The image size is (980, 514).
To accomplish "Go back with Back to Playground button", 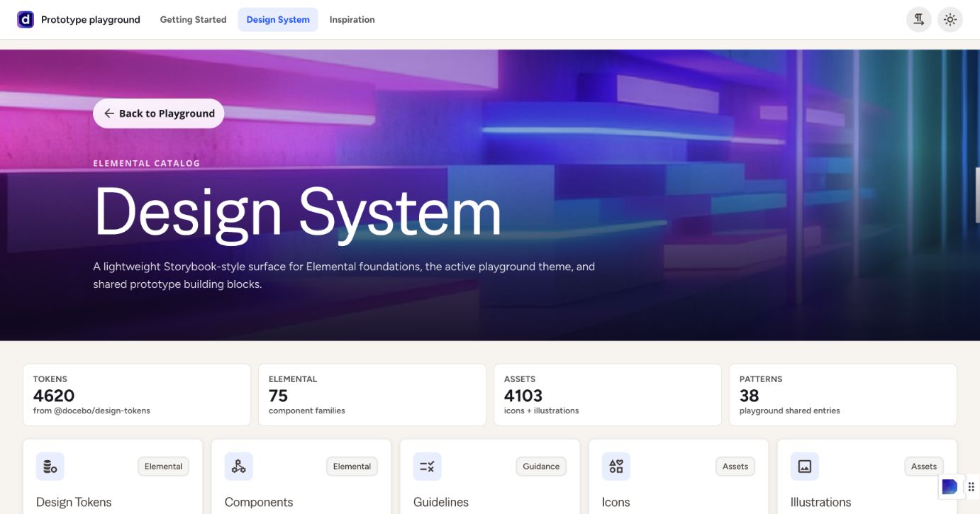I will tap(159, 113).
